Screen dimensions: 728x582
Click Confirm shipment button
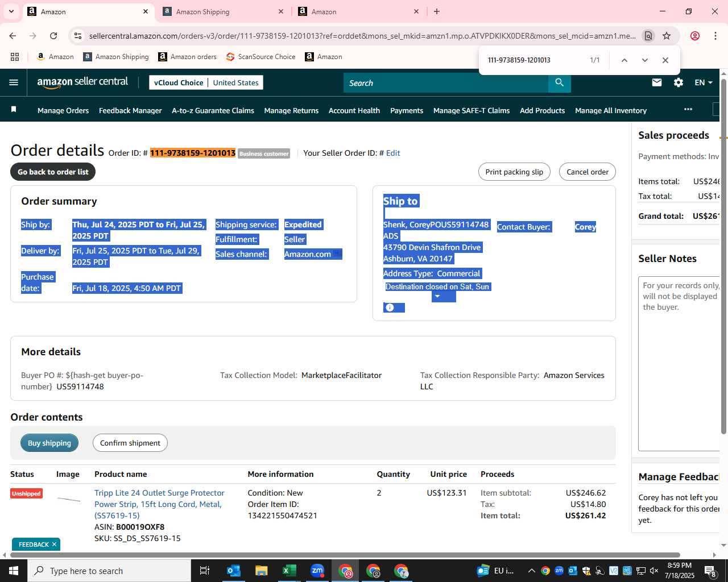point(130,443)
